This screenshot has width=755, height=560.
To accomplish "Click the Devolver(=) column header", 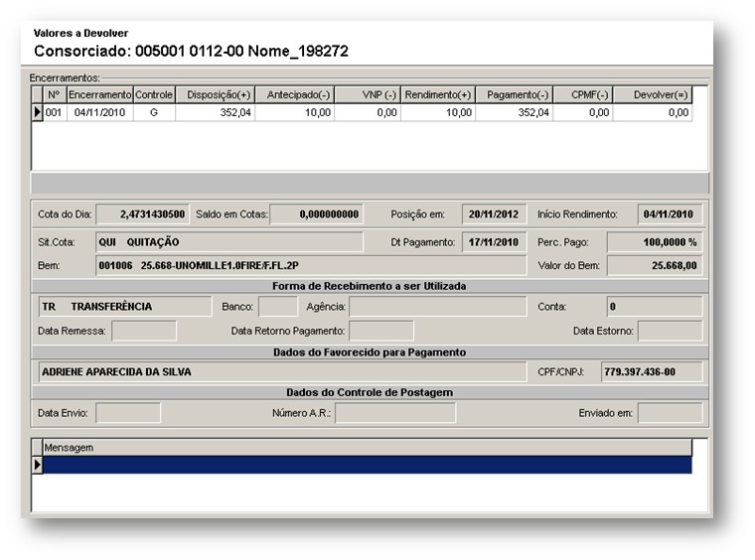I will tap(653, 94).
